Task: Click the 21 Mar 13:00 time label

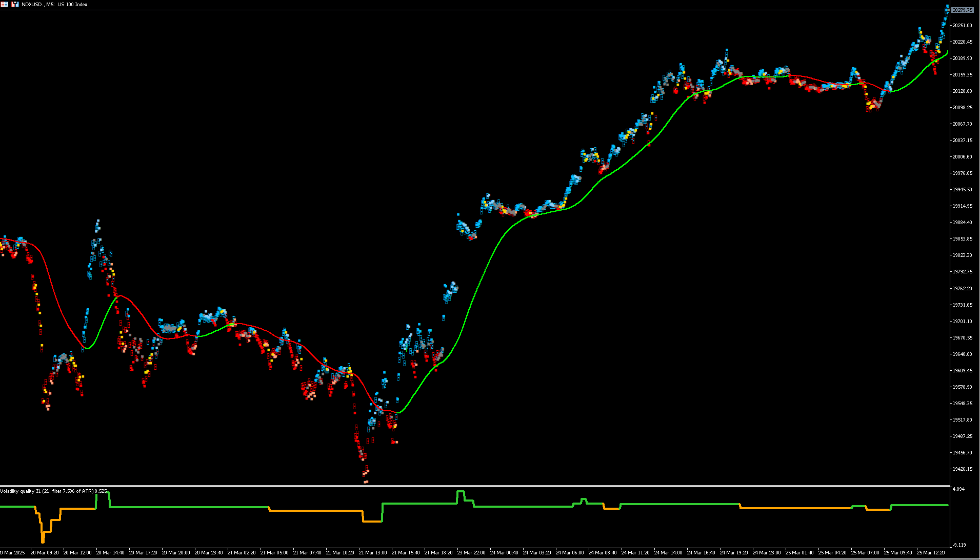Action: 373,553
